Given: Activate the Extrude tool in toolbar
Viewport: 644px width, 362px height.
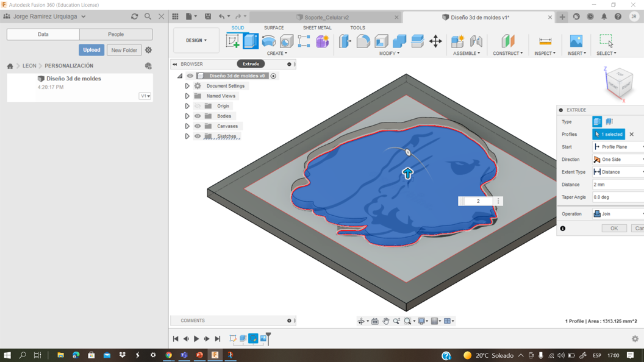Looking at the screenshot, I should pyautogui.click(x=251, y=41).
